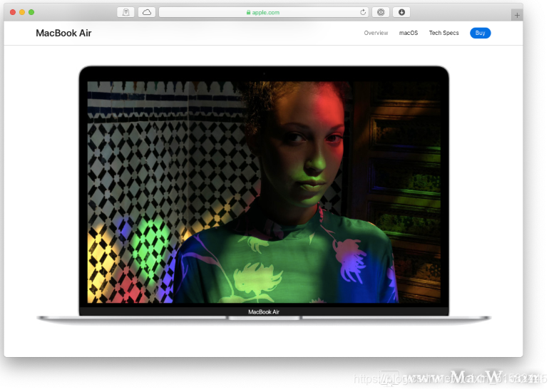This screenshot has height=392, width=554.
Task: Go to the macOS section
Action: [x=409, y=33]
